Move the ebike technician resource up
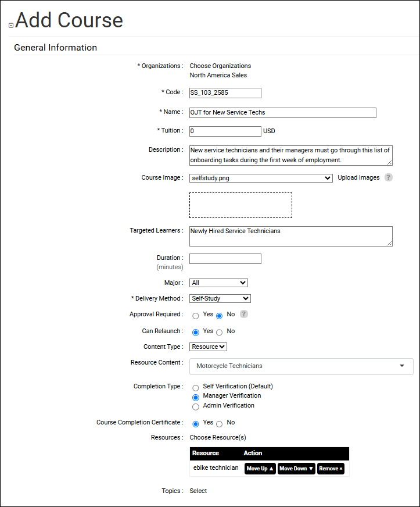The image size is (420, 507). tap(260, 469)
